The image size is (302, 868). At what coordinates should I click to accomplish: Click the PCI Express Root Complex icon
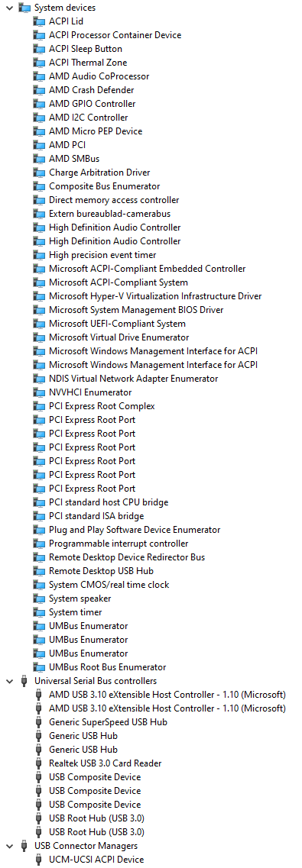[39, 406]
